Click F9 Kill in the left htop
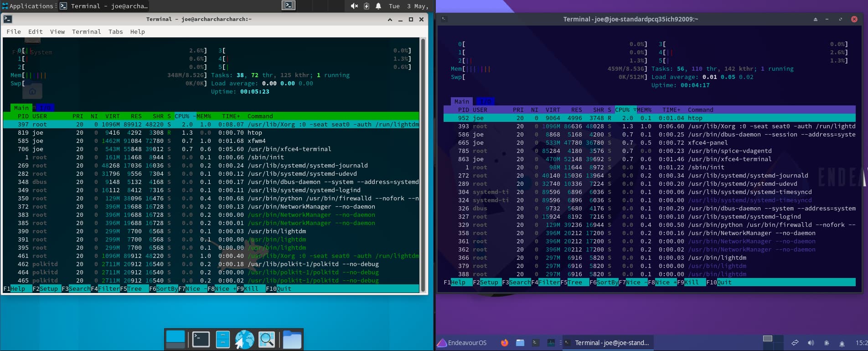Image resolution: width=868 pixels, height=351 pixels. (x=251, y=288)
